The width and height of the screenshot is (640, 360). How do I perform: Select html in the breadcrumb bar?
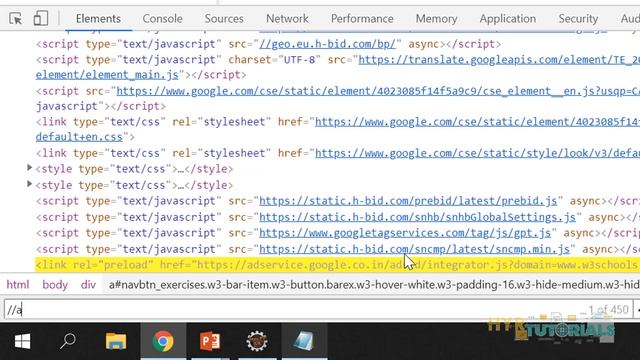tap(18, 284)
